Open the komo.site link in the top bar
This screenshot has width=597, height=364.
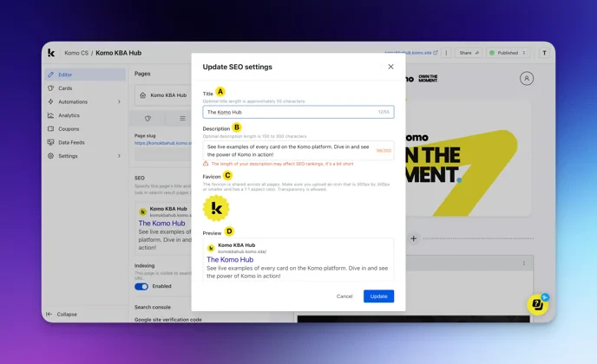[x=410, y=53]
